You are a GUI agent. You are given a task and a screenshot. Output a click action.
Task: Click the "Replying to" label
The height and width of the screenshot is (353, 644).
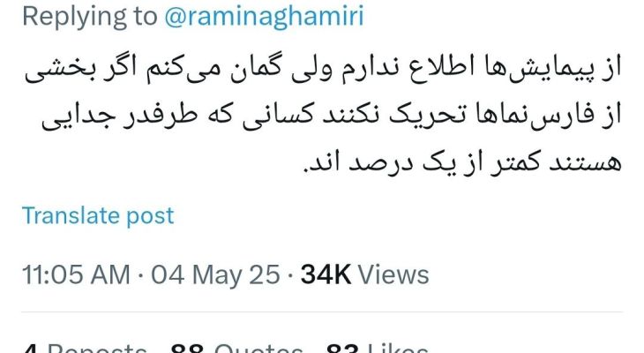pos(89,17)
